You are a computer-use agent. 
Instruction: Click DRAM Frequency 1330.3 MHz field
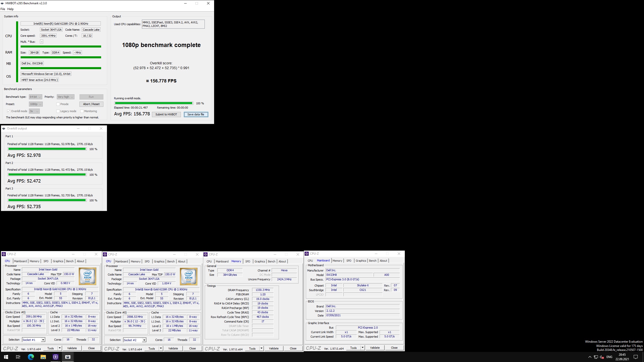pos(263,290)
